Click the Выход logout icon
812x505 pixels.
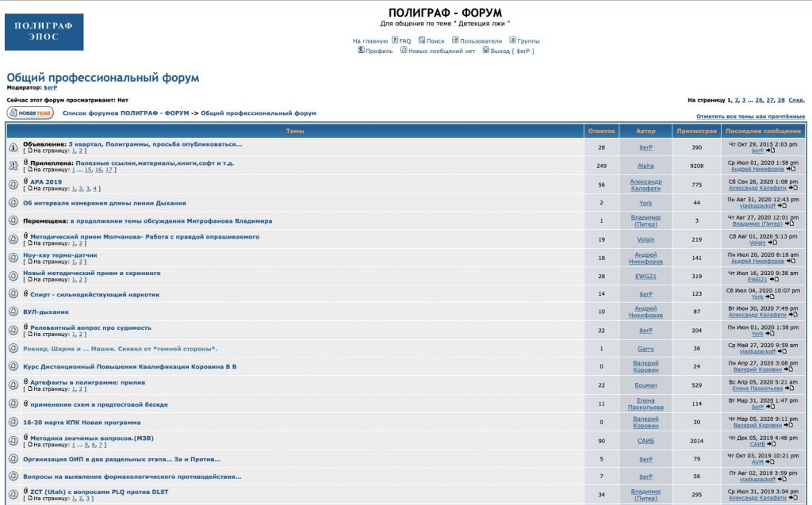pos(486,50)
